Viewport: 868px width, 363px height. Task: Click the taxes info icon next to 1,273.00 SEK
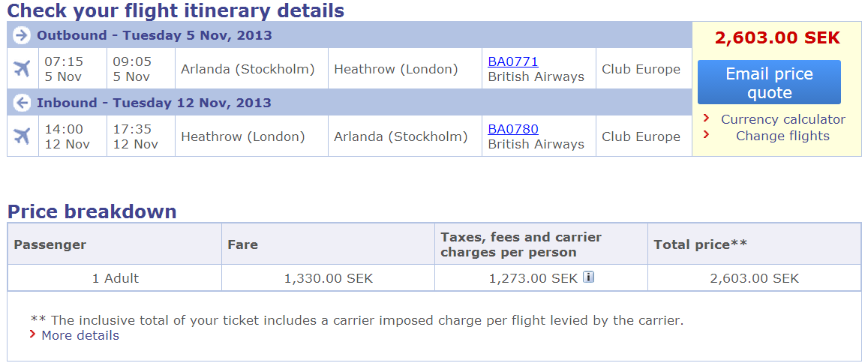[589, 277]
